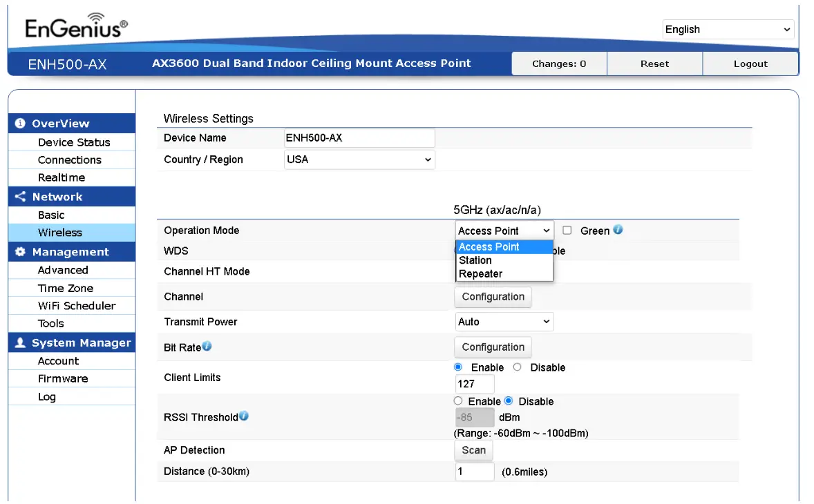814x504 pixels.
Task: Open the Transmit Power dropdown
Action: click(x=504, y=321)
